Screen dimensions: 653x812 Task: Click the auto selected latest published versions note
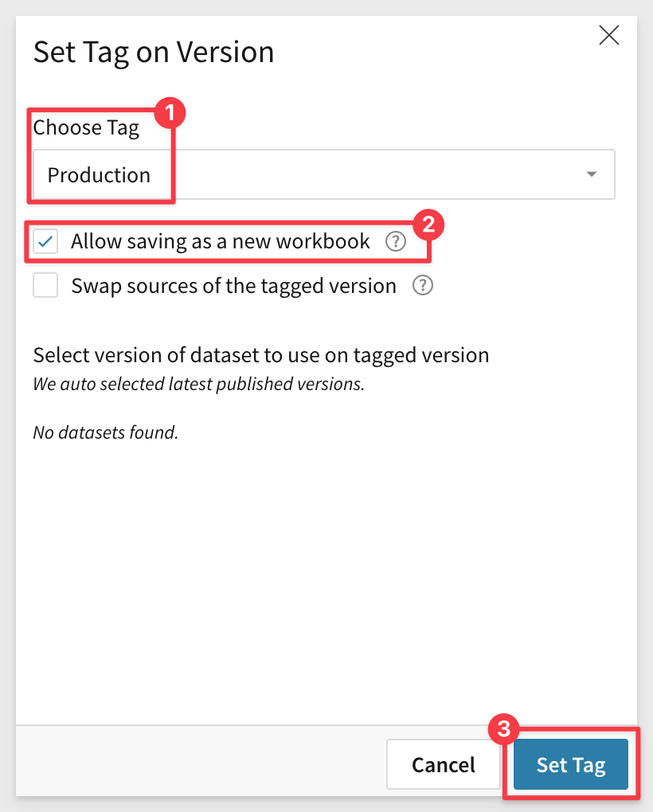(198, 384)
